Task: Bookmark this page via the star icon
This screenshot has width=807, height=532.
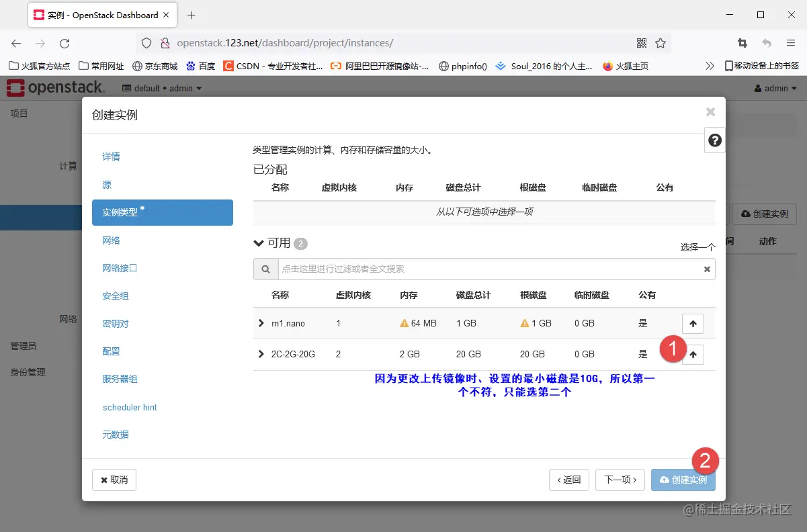Action: click(661, 42)
